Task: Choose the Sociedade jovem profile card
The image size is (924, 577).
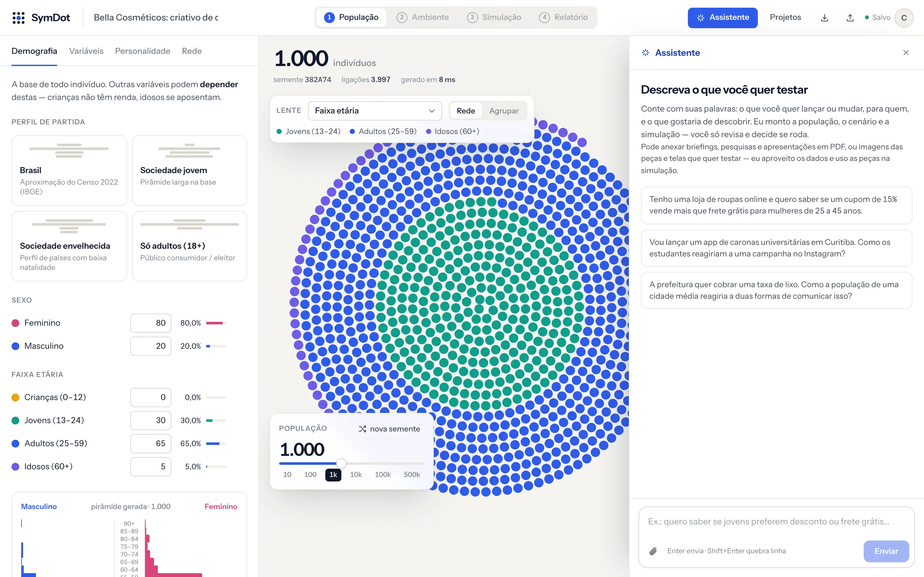Action: pyautogui.click(x=189, y=170)
